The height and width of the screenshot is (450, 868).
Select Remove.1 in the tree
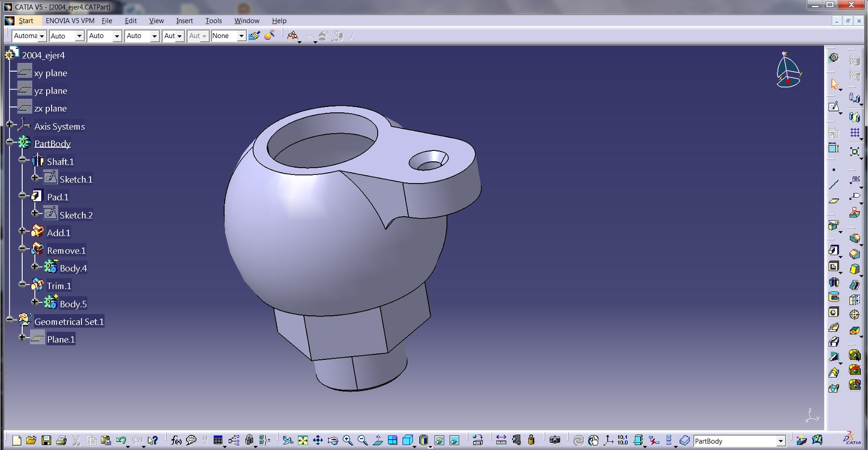pos(66,250)
